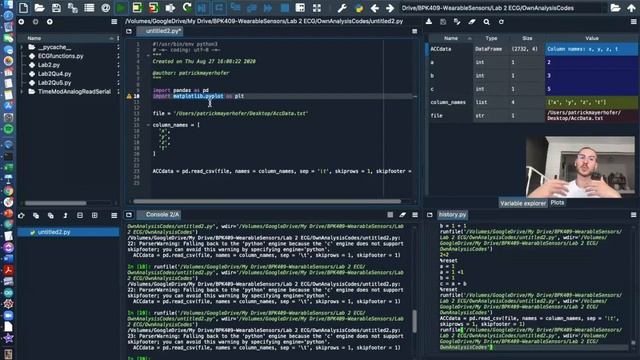Run file with green play button
The height and width of the screenshot is (360, 640).
click(x=121, y=8)
